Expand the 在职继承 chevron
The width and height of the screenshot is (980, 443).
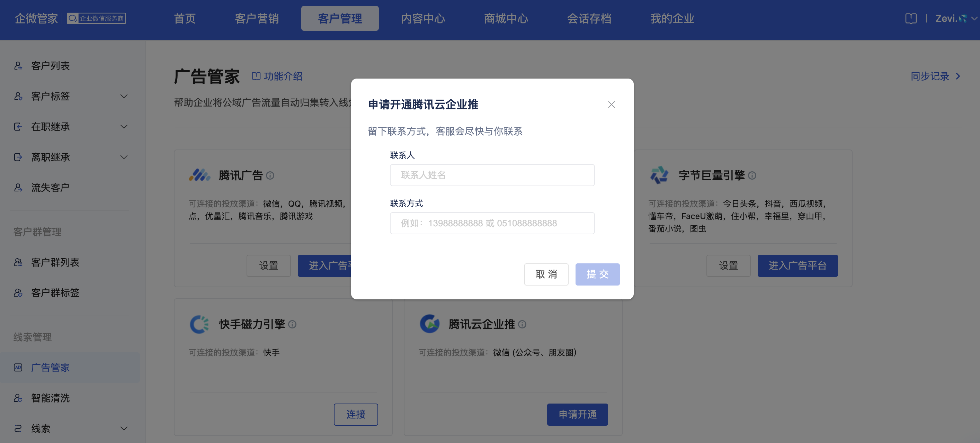click(x=124, y=127)
